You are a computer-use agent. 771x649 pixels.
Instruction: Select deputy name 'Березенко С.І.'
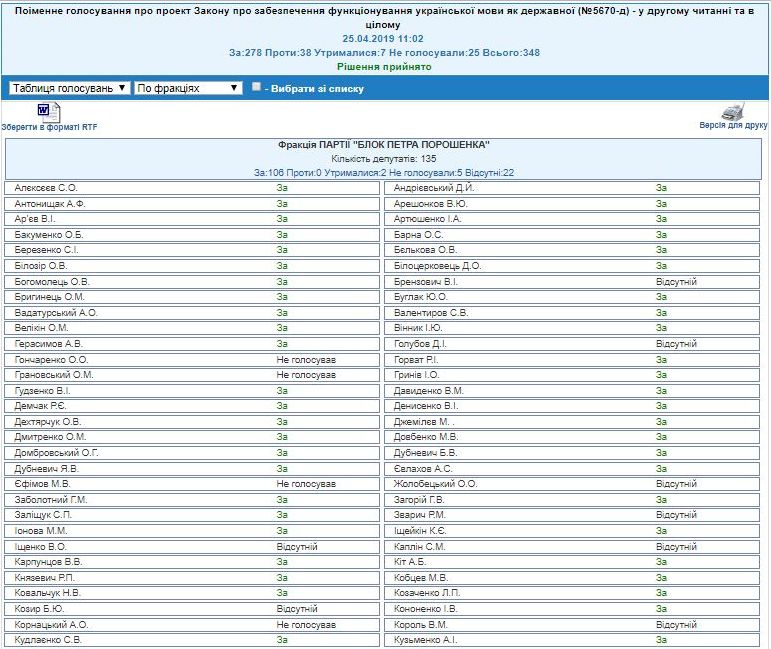click(46, 250)
